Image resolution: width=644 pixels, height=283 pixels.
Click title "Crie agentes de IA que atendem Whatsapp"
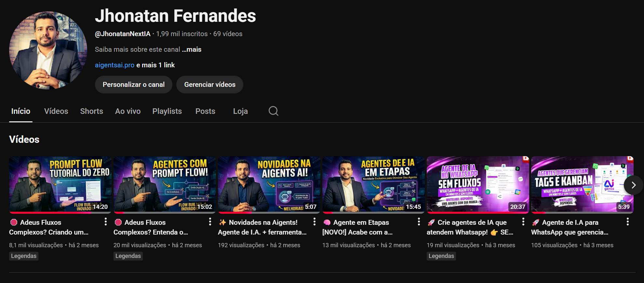(470, 227)
